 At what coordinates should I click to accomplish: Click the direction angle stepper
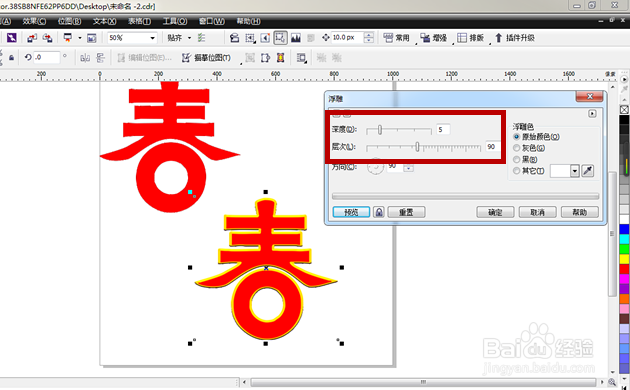409,167
